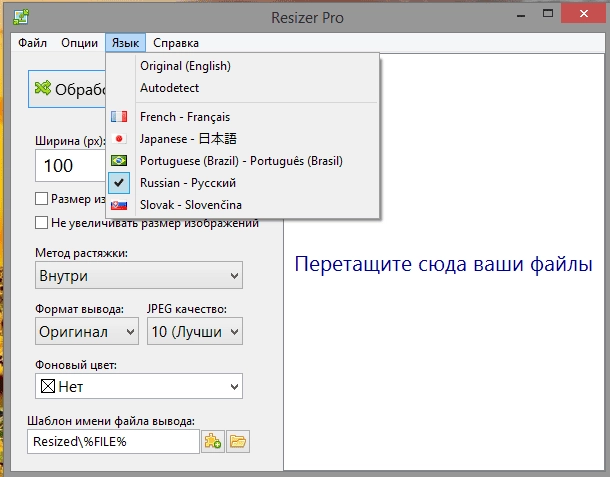Click the Slovak flag icon
The height and width of the screenshot is (477, 610).
[x=119, y=205]
